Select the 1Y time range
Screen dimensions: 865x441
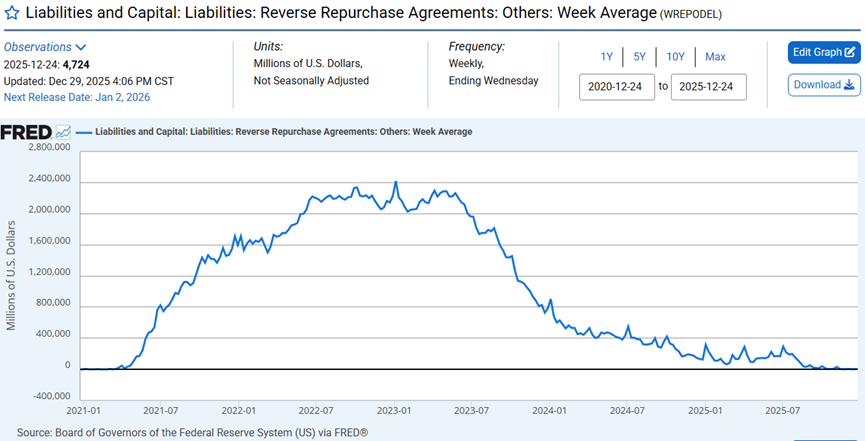(607, 57)
